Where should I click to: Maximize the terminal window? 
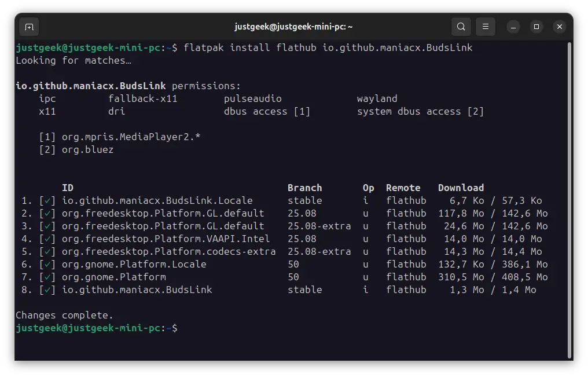point(536,27)
